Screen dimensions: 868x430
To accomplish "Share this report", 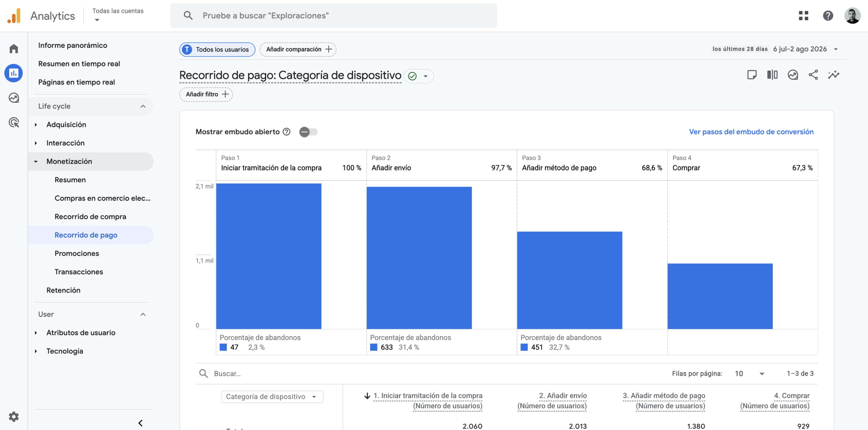I will pos(813,75).
